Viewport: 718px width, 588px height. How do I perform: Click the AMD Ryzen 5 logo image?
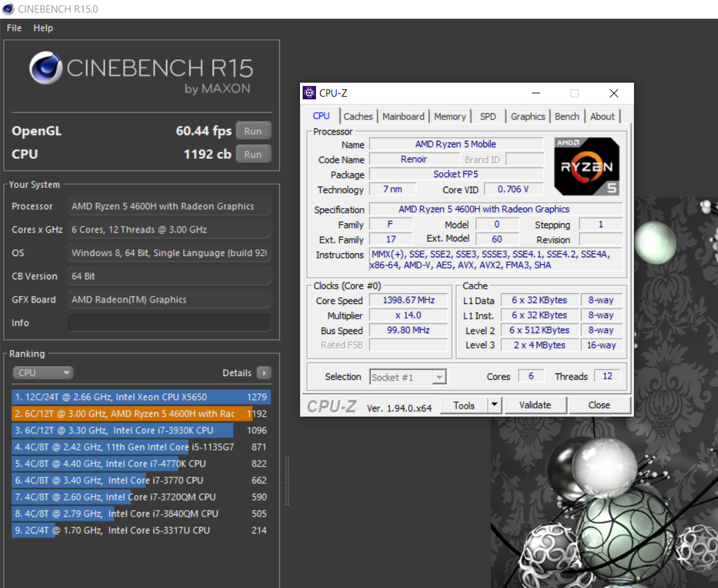586,166
